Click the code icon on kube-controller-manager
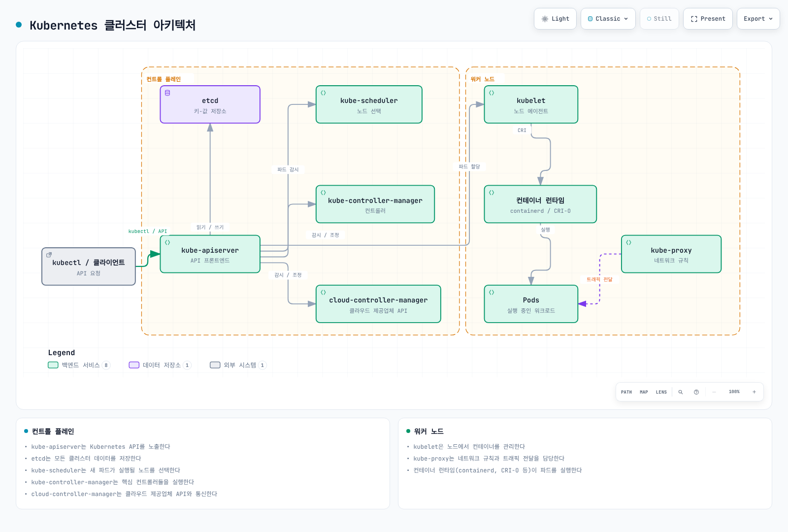 coord(323,193)
